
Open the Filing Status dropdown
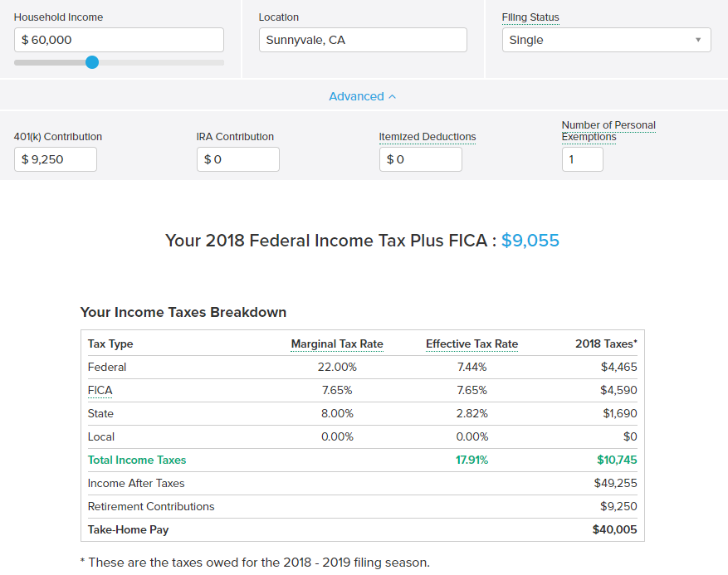click(606, 40)
